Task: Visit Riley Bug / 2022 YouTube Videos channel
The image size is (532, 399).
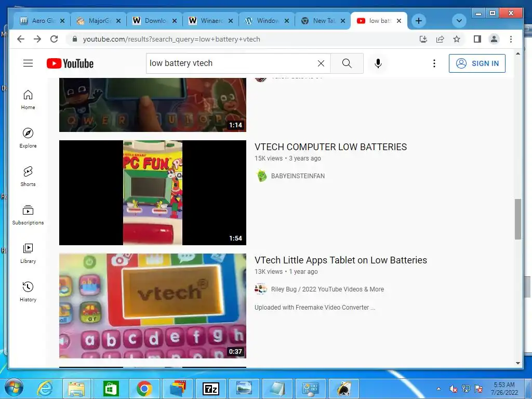Action: 327,289
